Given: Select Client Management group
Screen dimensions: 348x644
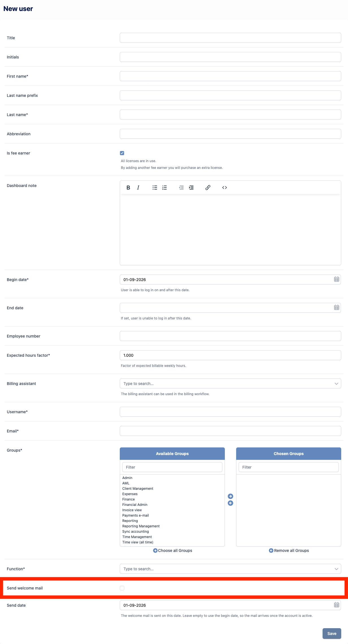Looking at the screenshot, I should pyautogui.click(x=138, y=489).
